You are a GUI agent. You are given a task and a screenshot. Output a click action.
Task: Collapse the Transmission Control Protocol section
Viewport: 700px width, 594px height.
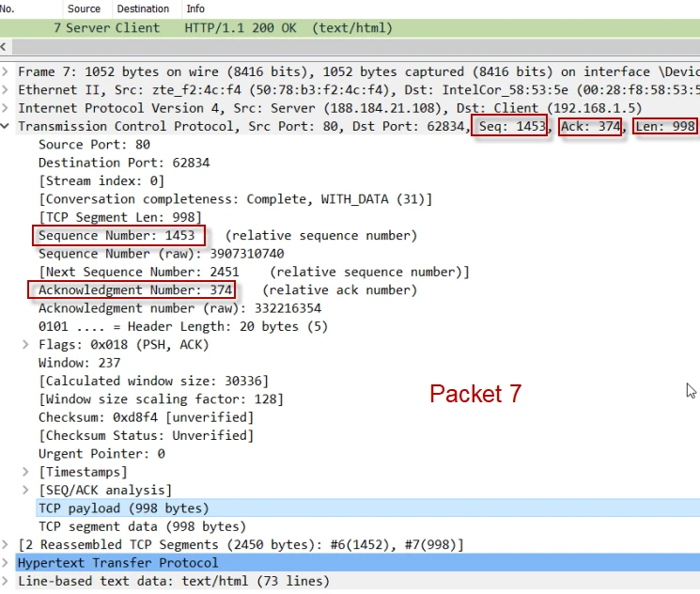tap(7, 127)
